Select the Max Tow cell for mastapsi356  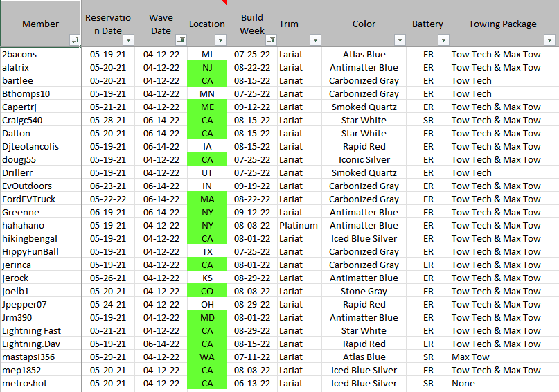[470, 357]
